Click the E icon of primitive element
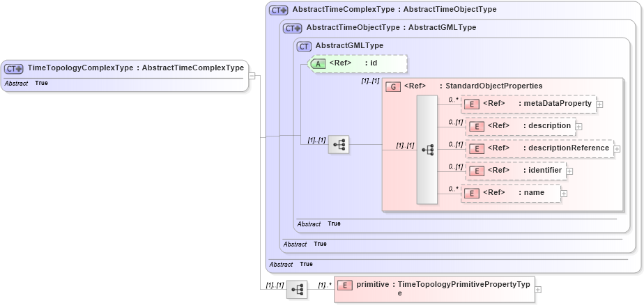Viewport: 644px width, 305px height. [x=345, y=285]
